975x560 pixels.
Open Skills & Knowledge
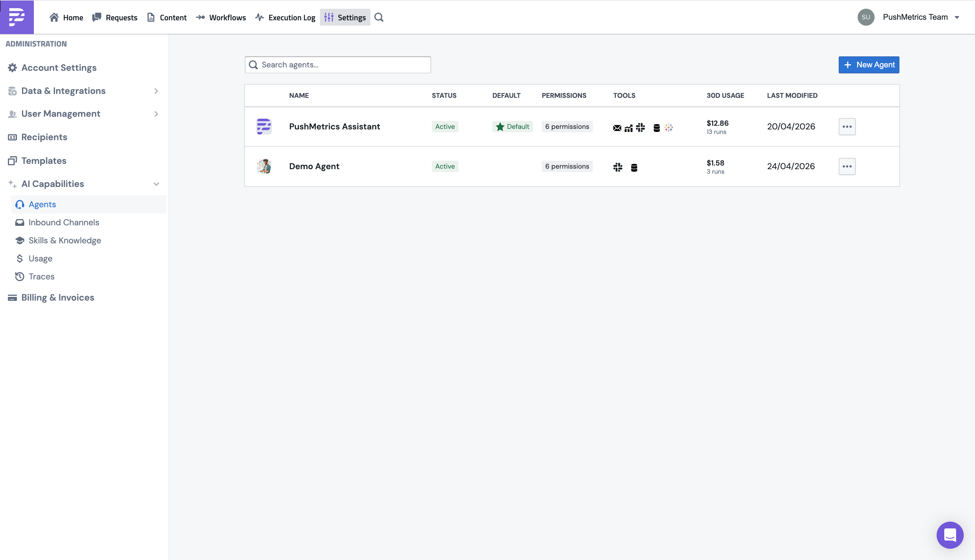pyautogui.click(x=65, y=241)
